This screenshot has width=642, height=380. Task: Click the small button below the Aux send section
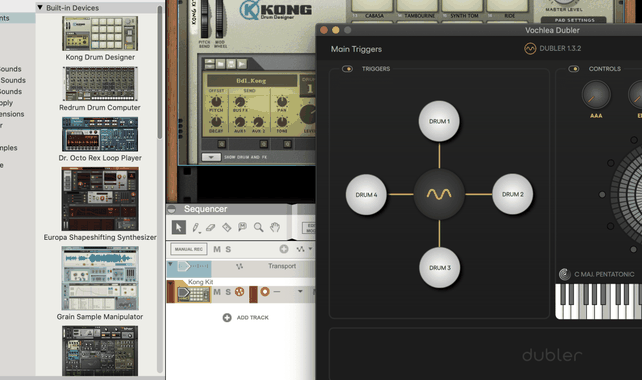(264, 144)
